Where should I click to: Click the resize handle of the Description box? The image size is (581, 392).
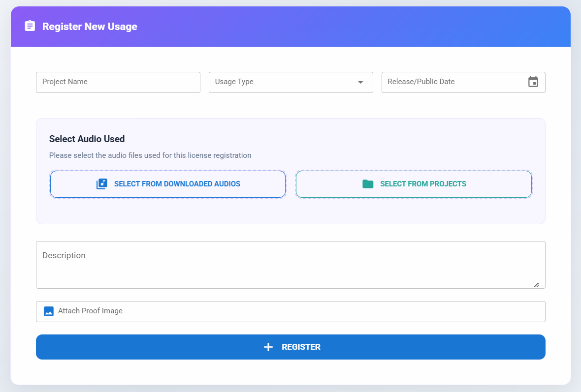coord(536,284)
